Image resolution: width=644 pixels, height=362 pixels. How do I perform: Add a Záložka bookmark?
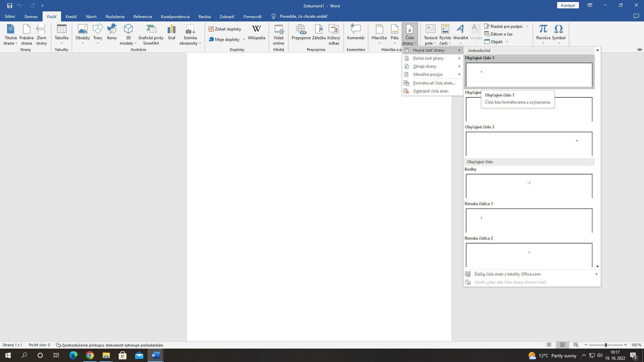[x=319, y=33]
